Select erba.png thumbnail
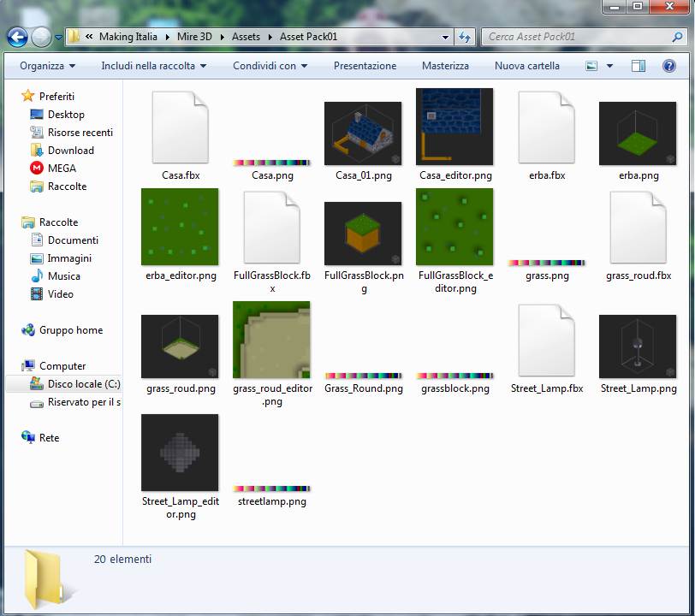This screenshot has width=695, height=616. tap(638, 133)
